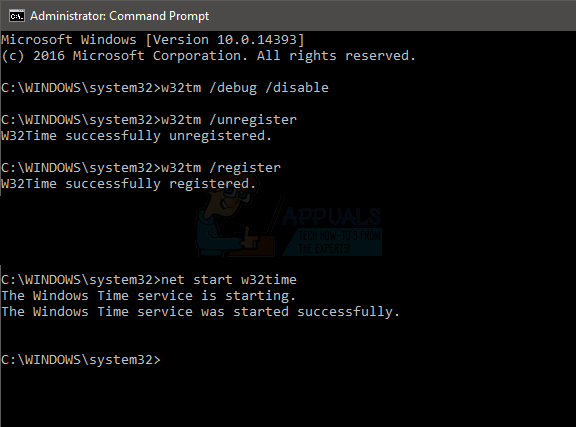Click the Microsoft Windows version line
Viewport: 576px width, 427px height.
153,40
